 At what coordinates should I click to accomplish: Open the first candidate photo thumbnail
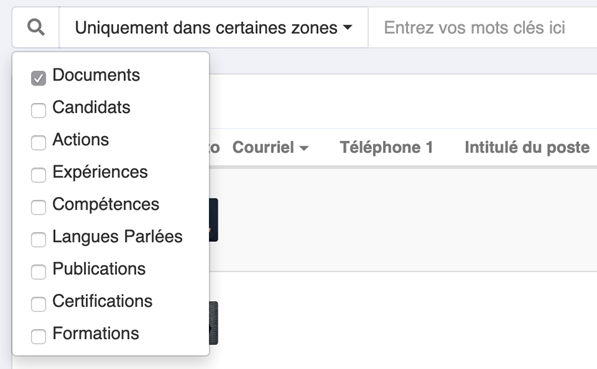point(213,220)
